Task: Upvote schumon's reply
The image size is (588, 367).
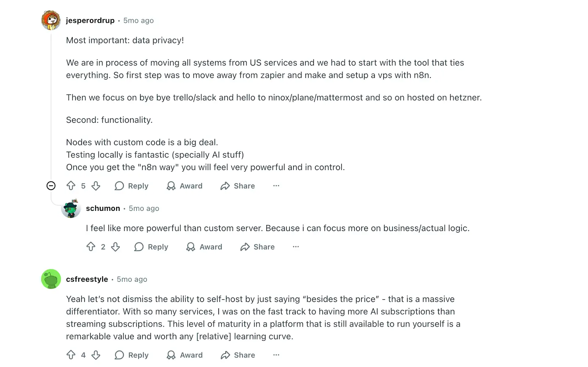Action: click(92, 247)
